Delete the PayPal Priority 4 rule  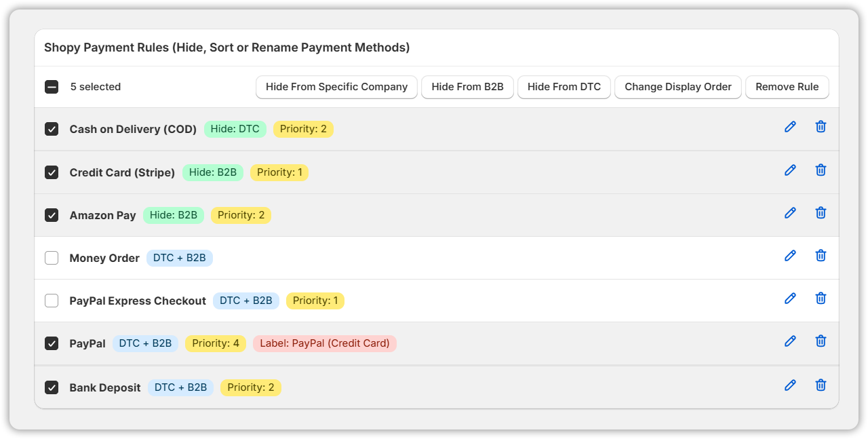click(x=821, y=341)
